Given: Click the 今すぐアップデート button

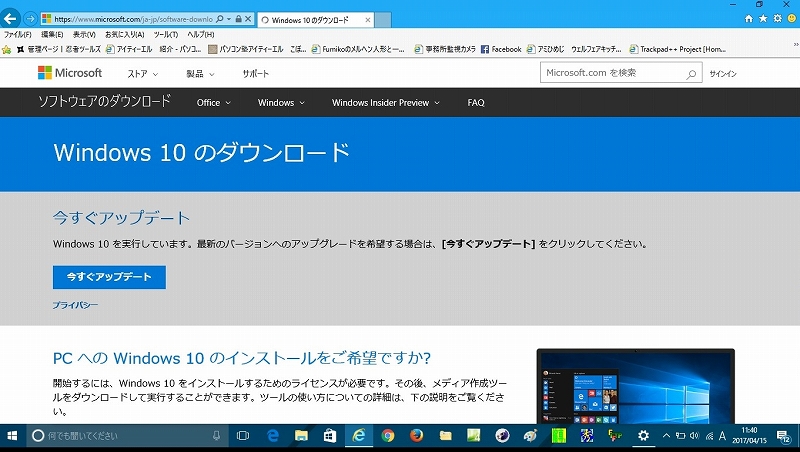Looking at the screenshot, I should pos(109,277).
